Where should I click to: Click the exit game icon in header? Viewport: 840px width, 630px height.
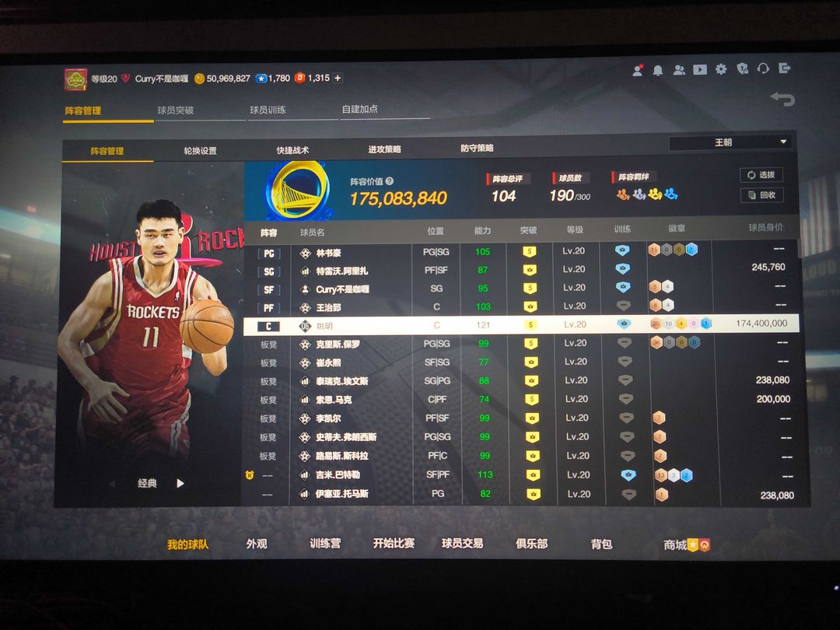coord(785,68)
